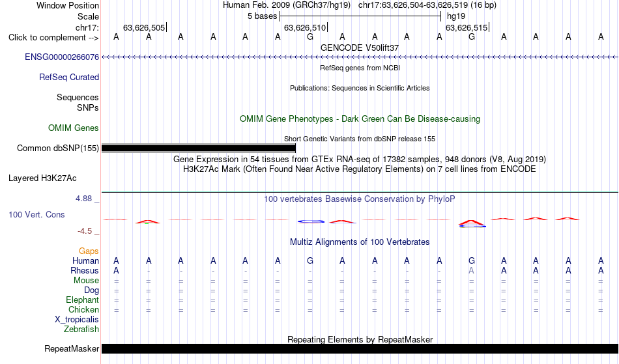The height and width of the screenshot is (364, 619).
Task: Click the Window Position label
Action: 68,5
